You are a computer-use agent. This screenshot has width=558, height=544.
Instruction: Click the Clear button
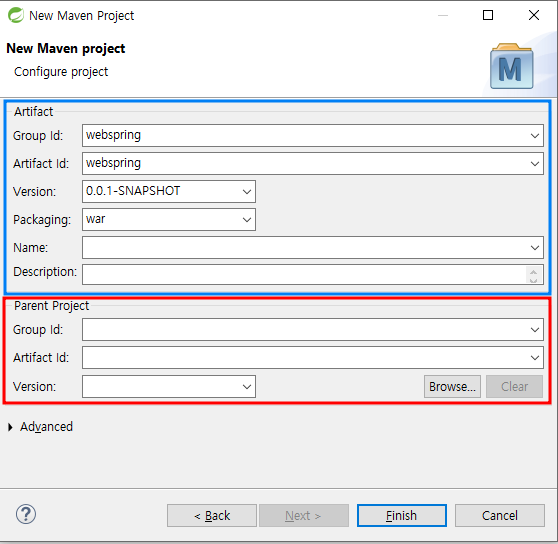pyautogui.click(x=514, y=386)
